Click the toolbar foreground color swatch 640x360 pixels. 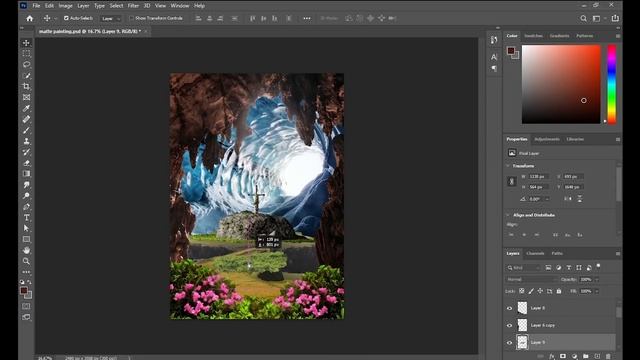[24, 291]
